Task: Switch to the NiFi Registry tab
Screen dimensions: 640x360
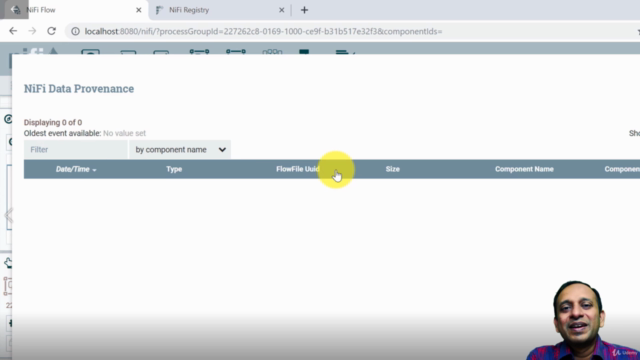Action: tap(219, 10)
